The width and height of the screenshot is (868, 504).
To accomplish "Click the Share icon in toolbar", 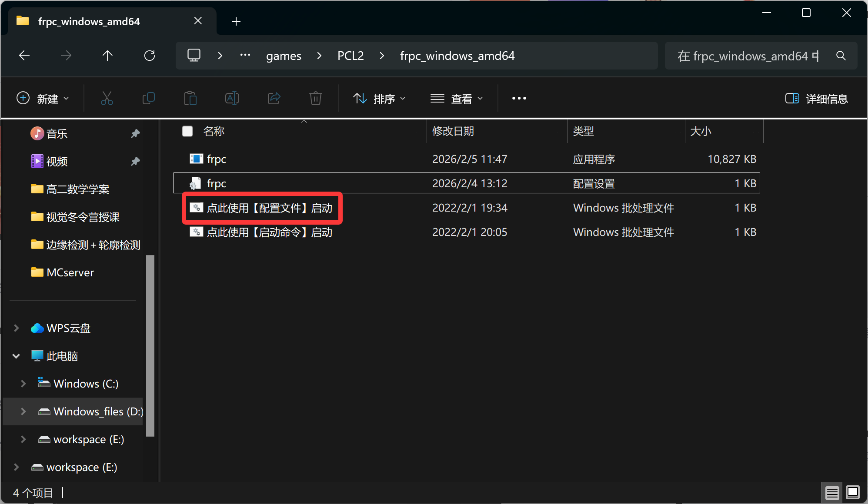I will 274,99.
